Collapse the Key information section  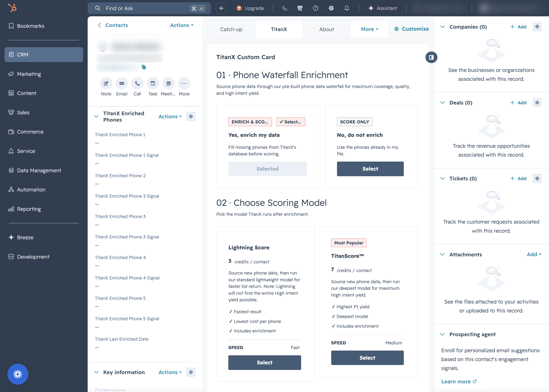(96, 372)
